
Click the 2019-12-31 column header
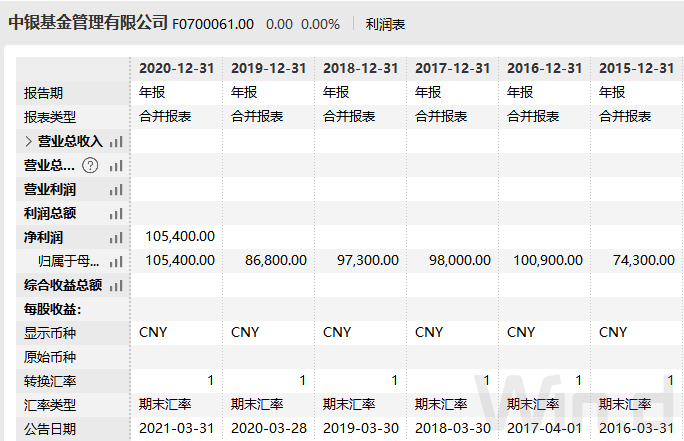(x=268, y=68)
